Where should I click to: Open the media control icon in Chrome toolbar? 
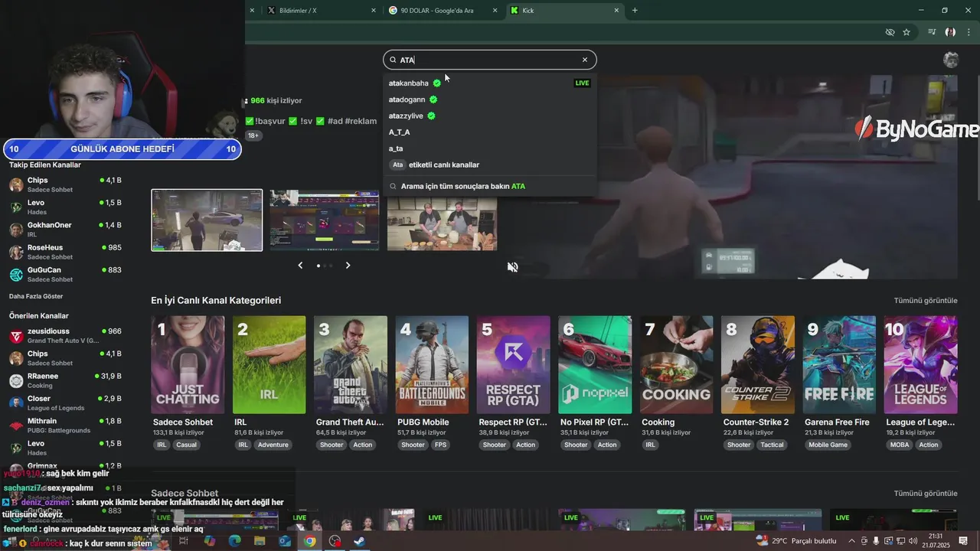click(x=932, y=32)
